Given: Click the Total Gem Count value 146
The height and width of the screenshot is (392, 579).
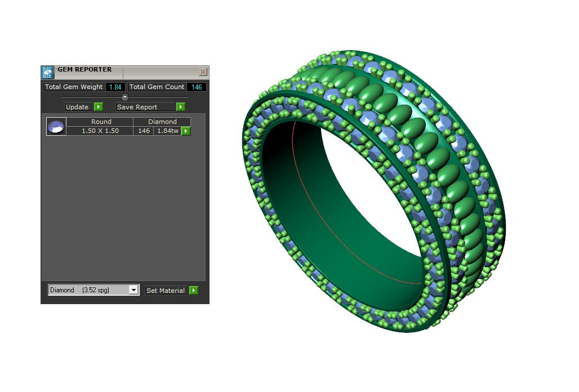Looking at the screenshot, I should (196, 87).
